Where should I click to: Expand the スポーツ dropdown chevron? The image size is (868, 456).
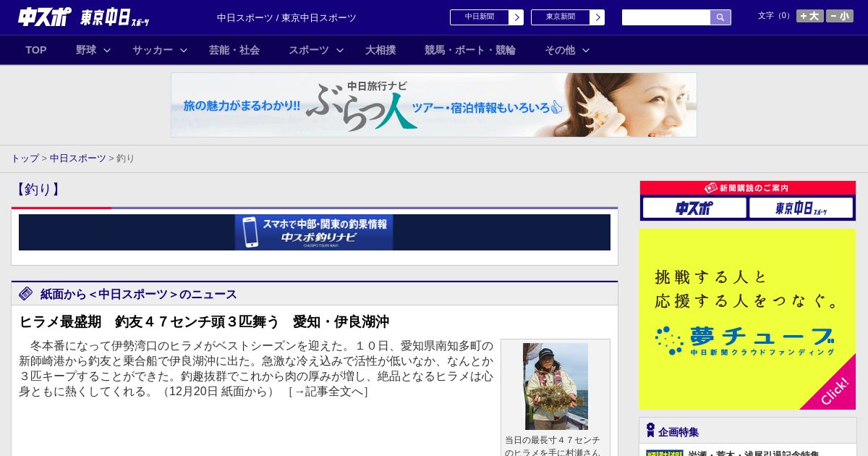(340, 50)
